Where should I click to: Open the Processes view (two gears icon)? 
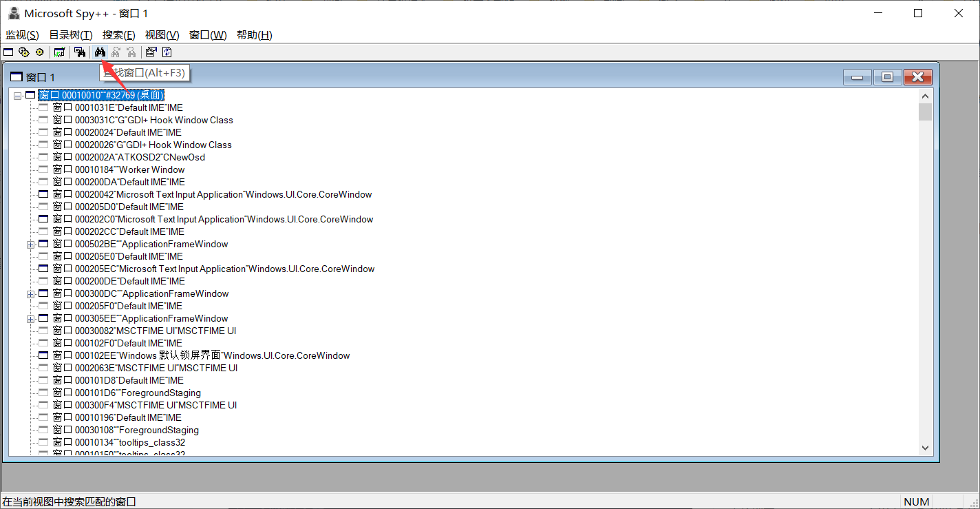pyautogui.click(x=24, y=52)
